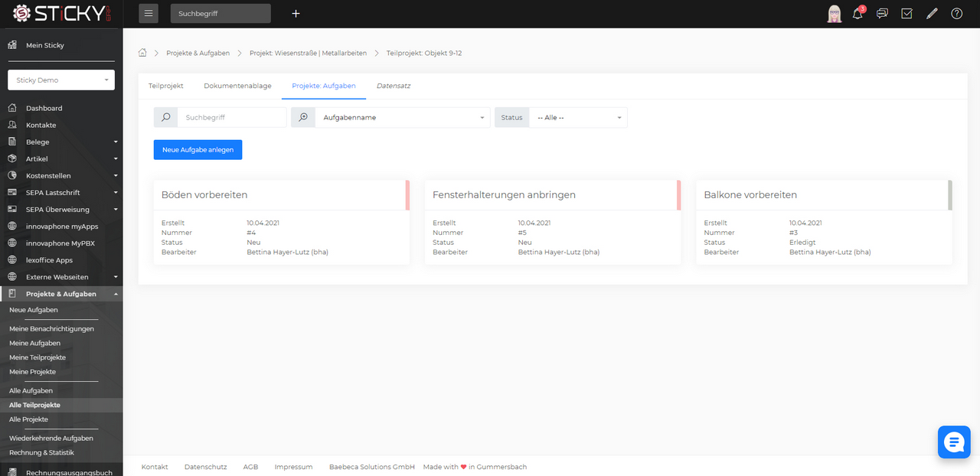Image resolution: width=980 pixels, height=476 pixels.
Task: Click the plus icon in top bar
Action: [296, 13]
